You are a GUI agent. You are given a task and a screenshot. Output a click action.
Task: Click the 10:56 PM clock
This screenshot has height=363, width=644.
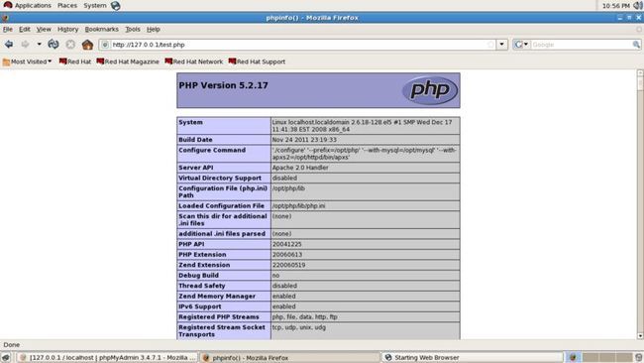tap(615, 6)
